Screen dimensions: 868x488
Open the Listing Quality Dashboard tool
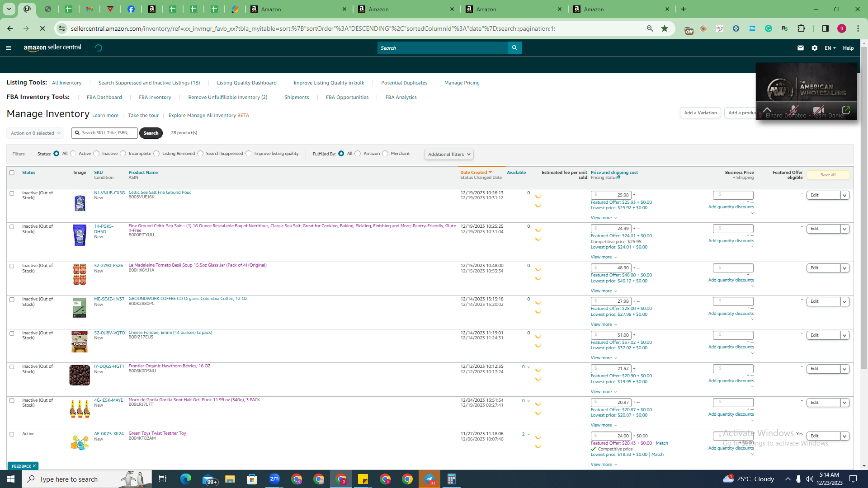click(x=246, y=83)
